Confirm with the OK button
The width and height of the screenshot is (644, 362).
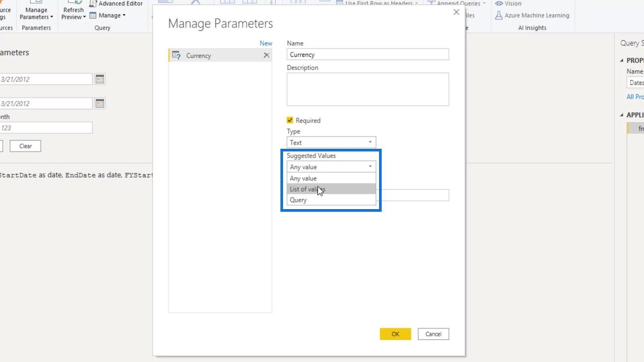[395, 334]
